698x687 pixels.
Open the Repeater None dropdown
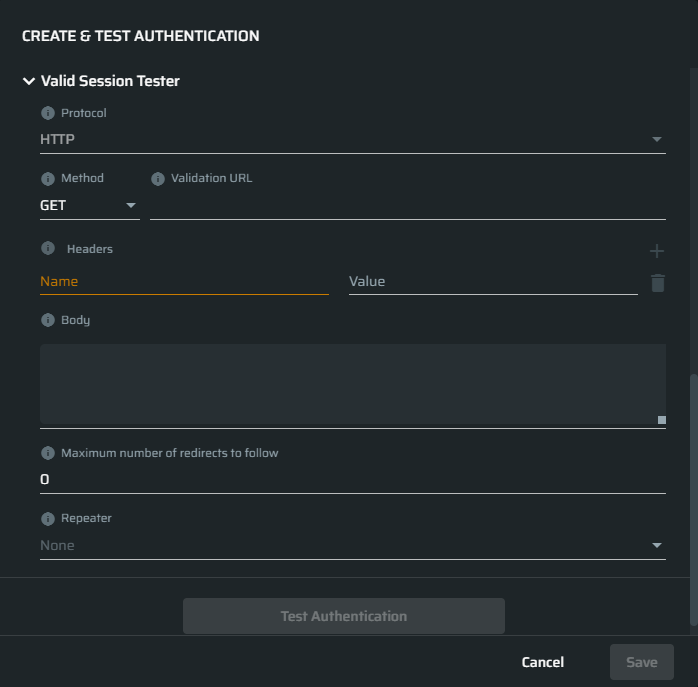tap(353, 545)
